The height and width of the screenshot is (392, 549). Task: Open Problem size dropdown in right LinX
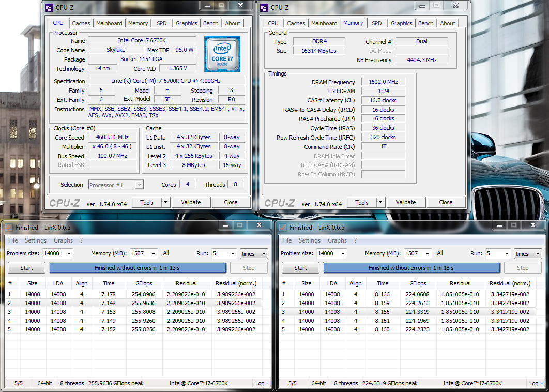pos(343,253)
